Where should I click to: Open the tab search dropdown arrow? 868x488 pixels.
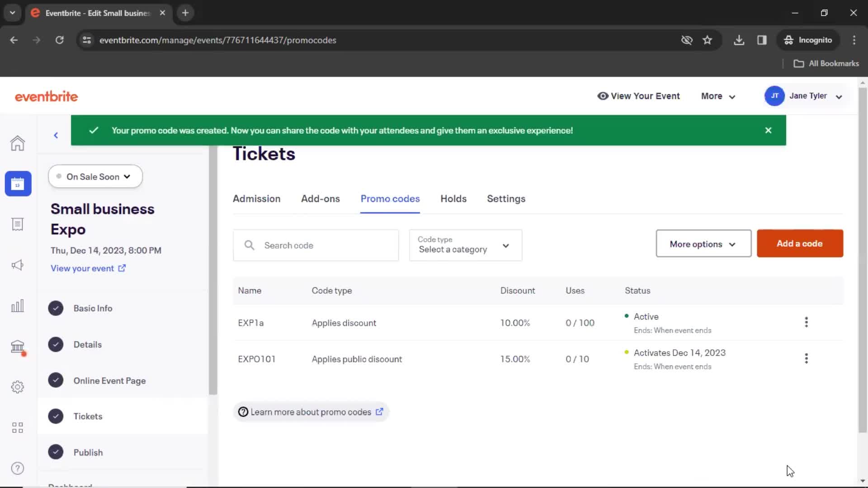coord(12,13)
